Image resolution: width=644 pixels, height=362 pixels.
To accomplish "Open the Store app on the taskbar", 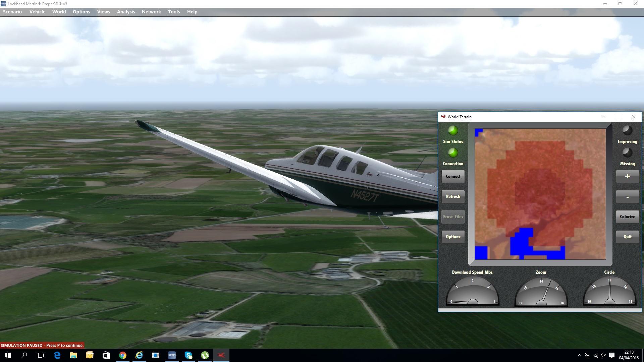I will (106, 355).
